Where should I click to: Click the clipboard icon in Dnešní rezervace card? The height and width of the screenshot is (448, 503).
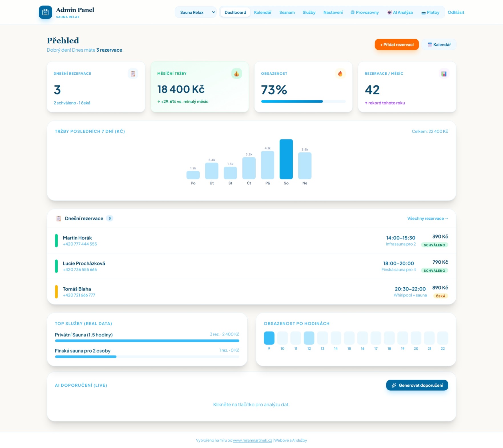(133, 74)
